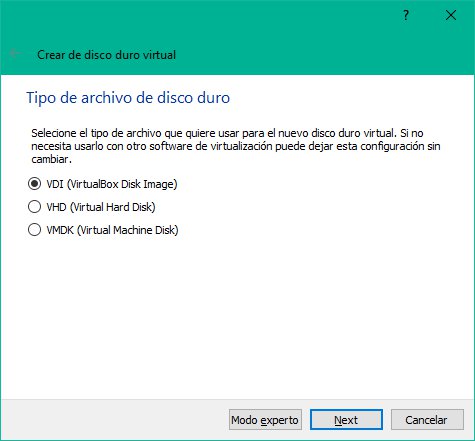Cancel the wizard with Cancelar
This screenshot has height=441, width=475.
click(427, 420)
